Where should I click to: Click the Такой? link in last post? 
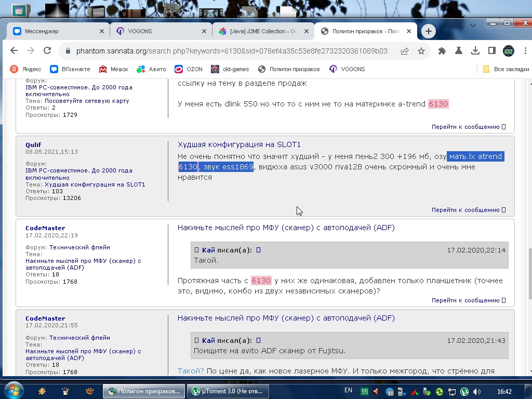(x=191, y=371)
